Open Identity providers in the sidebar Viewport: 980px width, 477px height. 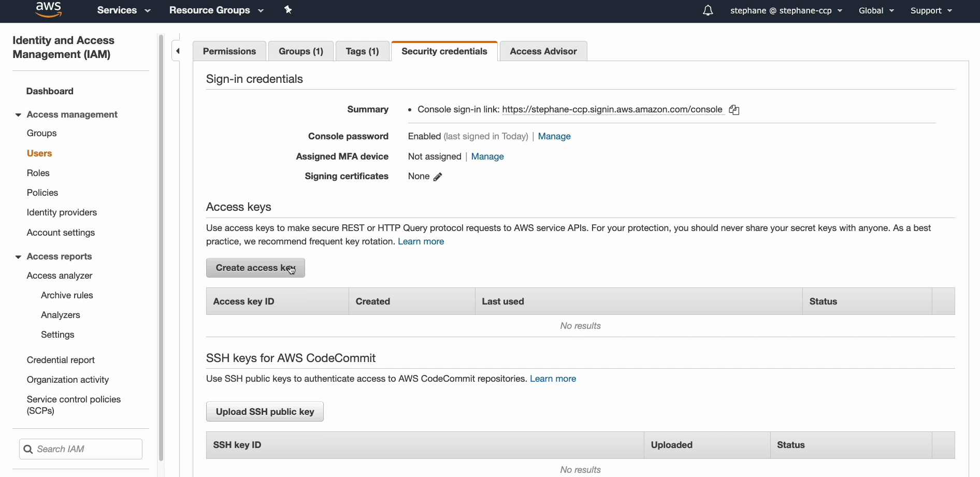tap(62, 212)
